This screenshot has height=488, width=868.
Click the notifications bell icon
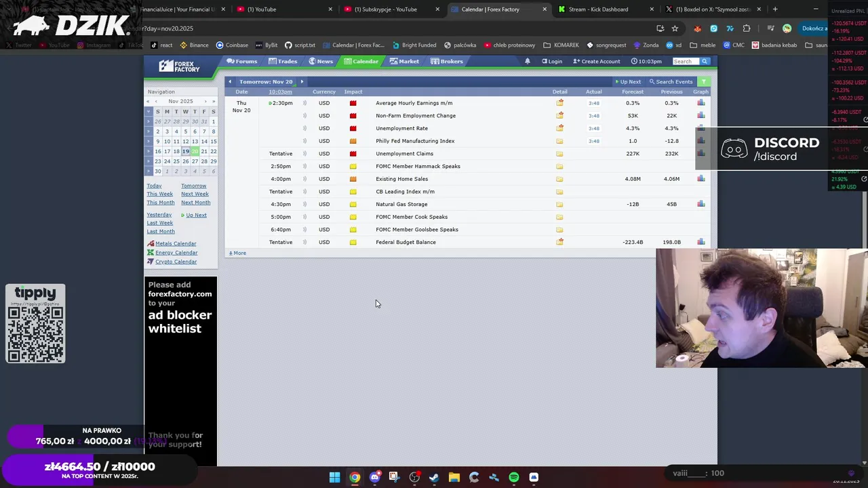click(527, 62)
